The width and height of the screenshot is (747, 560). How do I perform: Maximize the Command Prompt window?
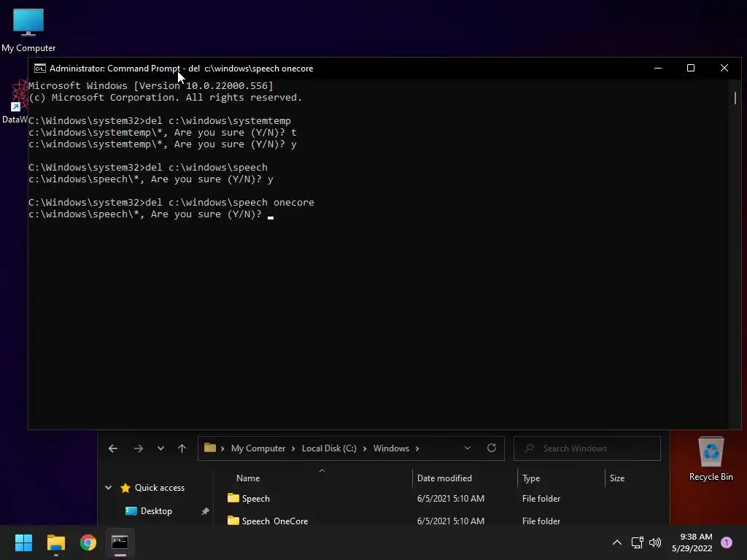691,68
